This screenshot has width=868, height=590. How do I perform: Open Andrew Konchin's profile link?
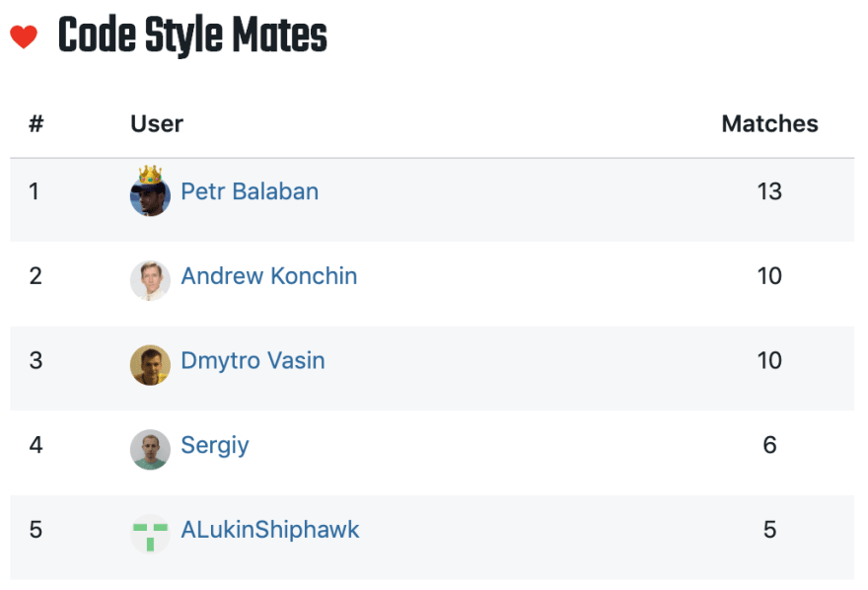point(269,276)
